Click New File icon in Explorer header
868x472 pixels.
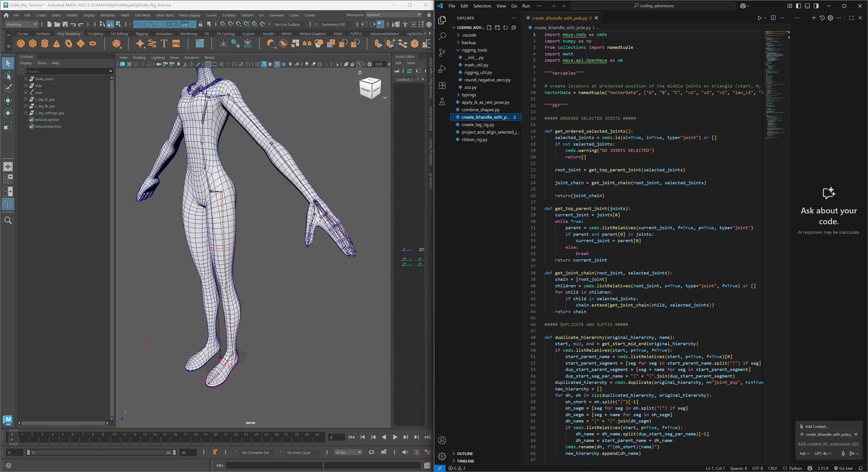pos(489,28)
